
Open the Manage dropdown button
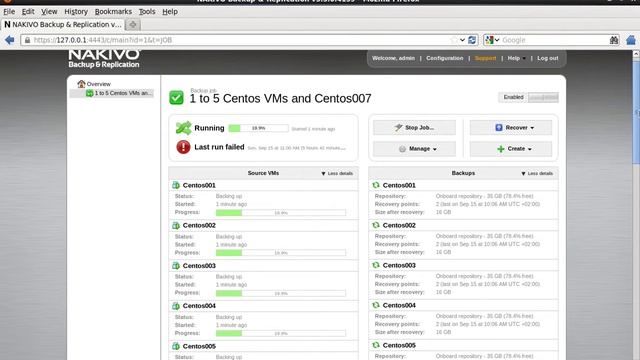[414, 149]
